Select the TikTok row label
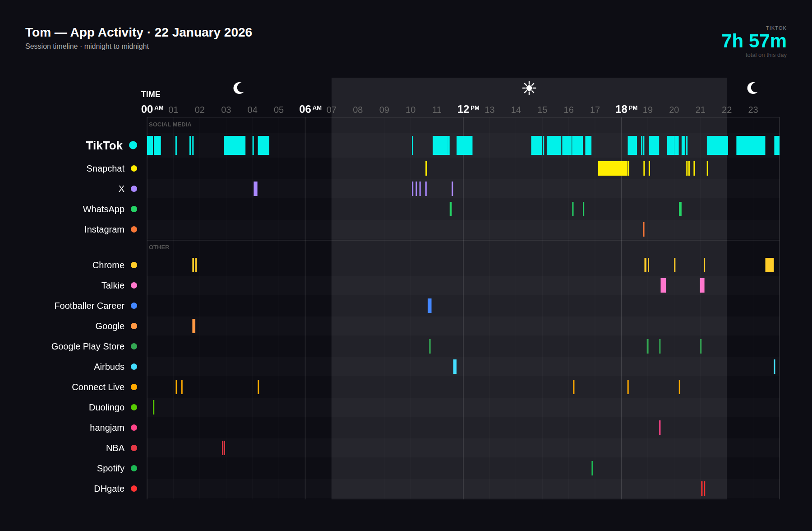Image resolution: width=812 pixels, height=531 pixels. tap(104, 145)
